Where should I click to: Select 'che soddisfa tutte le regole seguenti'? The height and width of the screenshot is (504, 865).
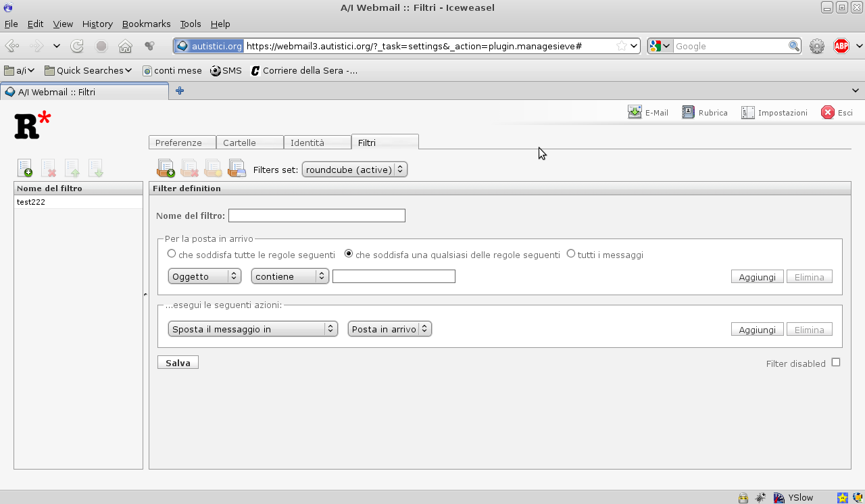coord(172,254)
